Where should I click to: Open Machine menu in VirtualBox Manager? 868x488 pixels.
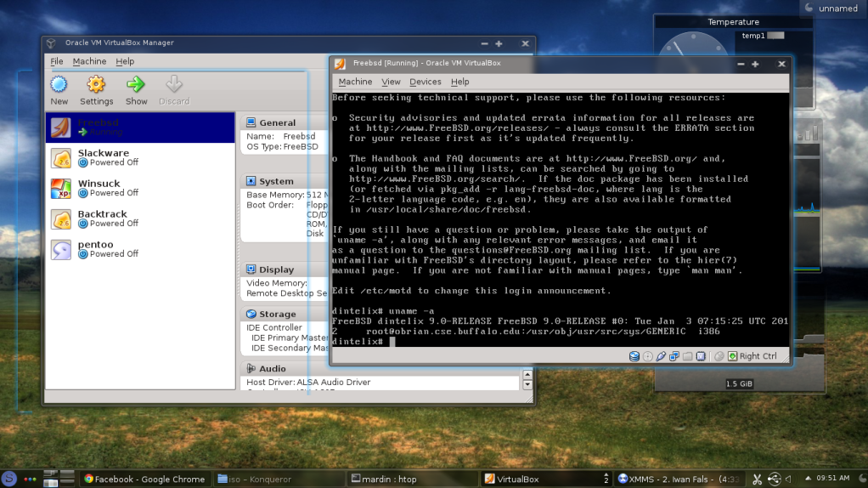(89, 61)
